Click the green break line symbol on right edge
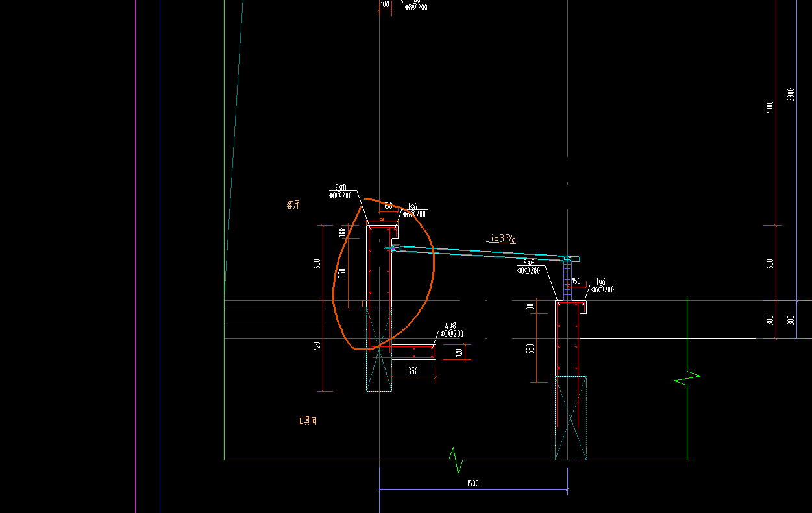 [x=687, y=377]
